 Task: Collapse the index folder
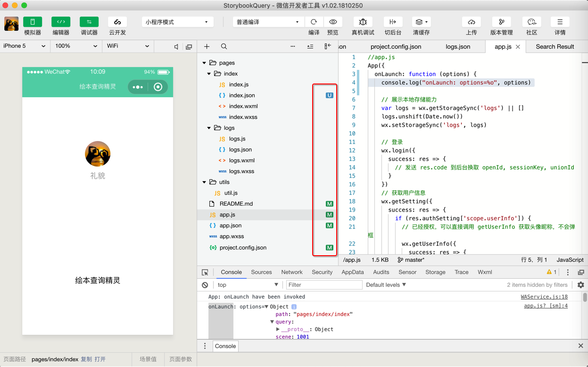point(209,74)
